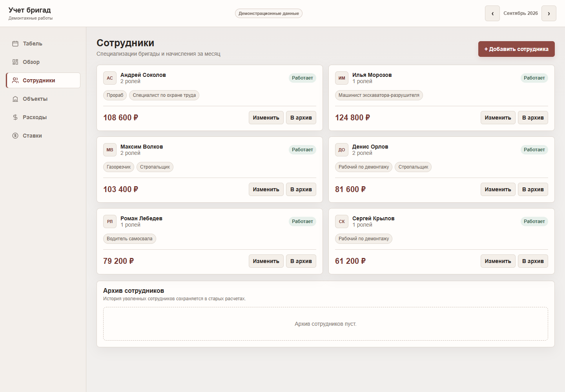Click the Расходы dollar icon
Screen dimensions: 565x392
[15, 117]
